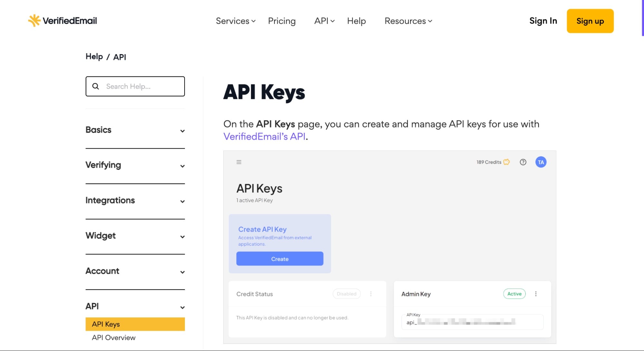Open the kebab menu on the Admin Key card
This screenshot has width=644, height=351.
536,294
